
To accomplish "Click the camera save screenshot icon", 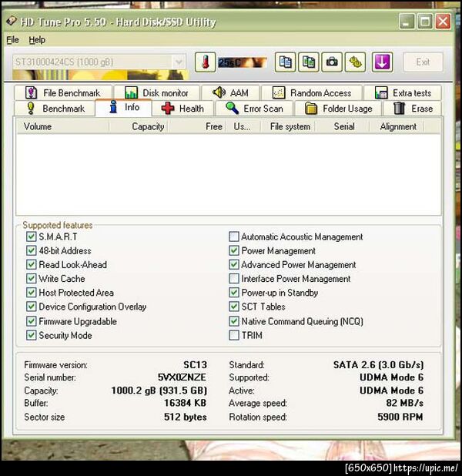I will pos(332,62).
